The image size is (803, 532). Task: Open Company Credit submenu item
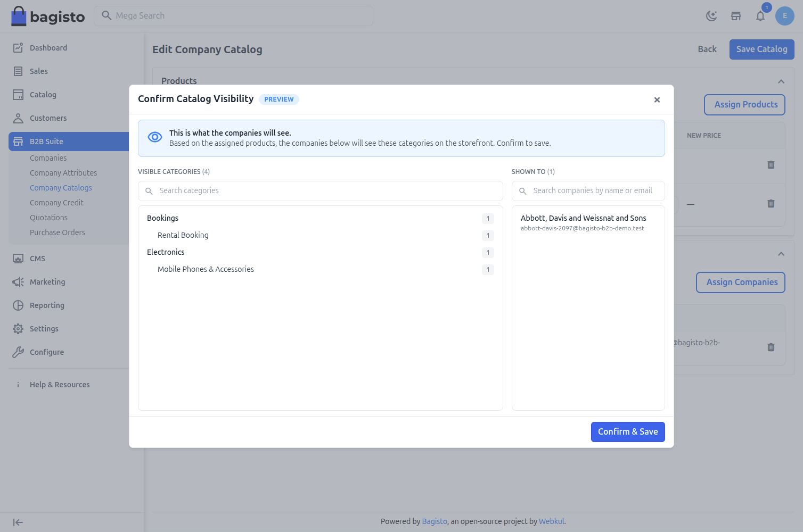(x=56, y=203)
